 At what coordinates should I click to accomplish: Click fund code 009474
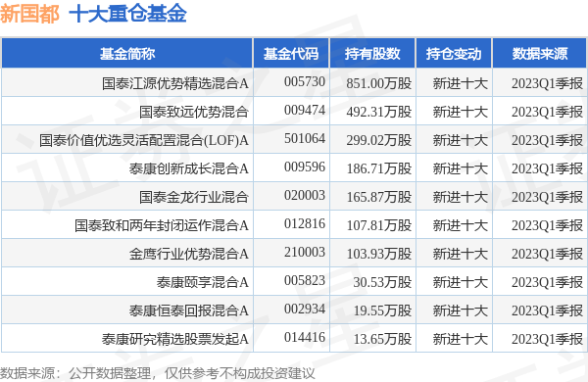pos(305,111)
